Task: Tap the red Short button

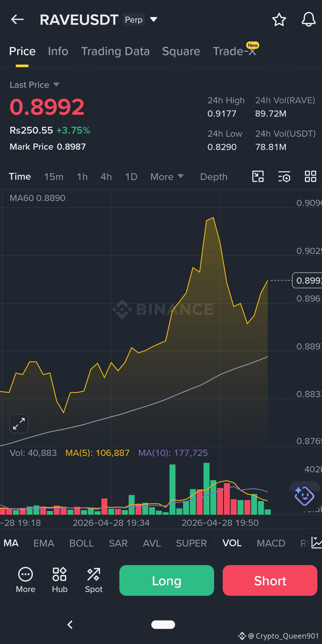Action: click(x=270, y=580)
